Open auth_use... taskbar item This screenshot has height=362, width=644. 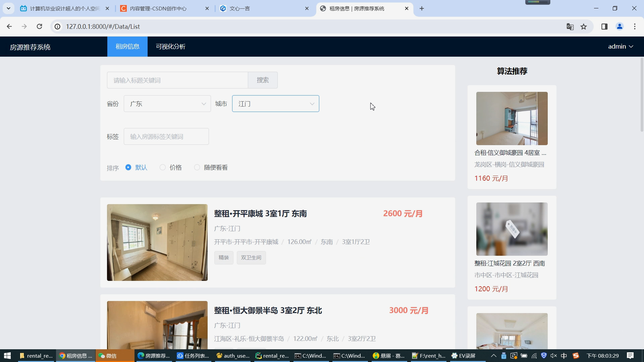point(233,356)
